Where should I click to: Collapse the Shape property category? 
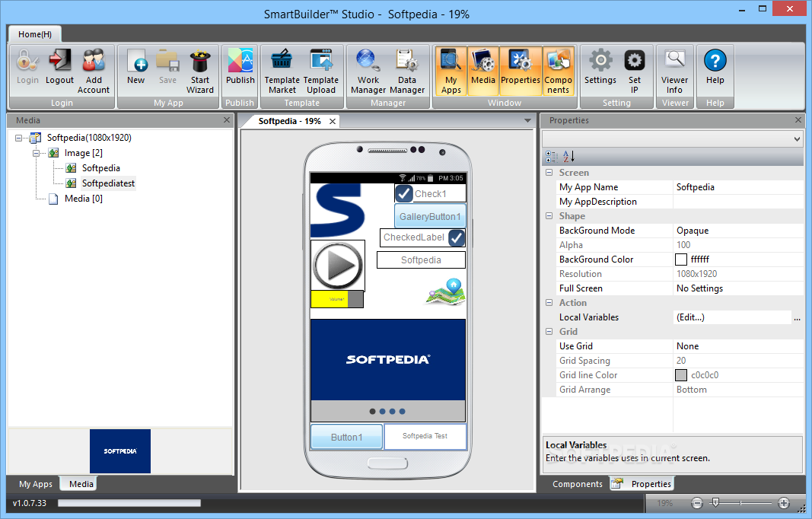(x=549, y=216)
